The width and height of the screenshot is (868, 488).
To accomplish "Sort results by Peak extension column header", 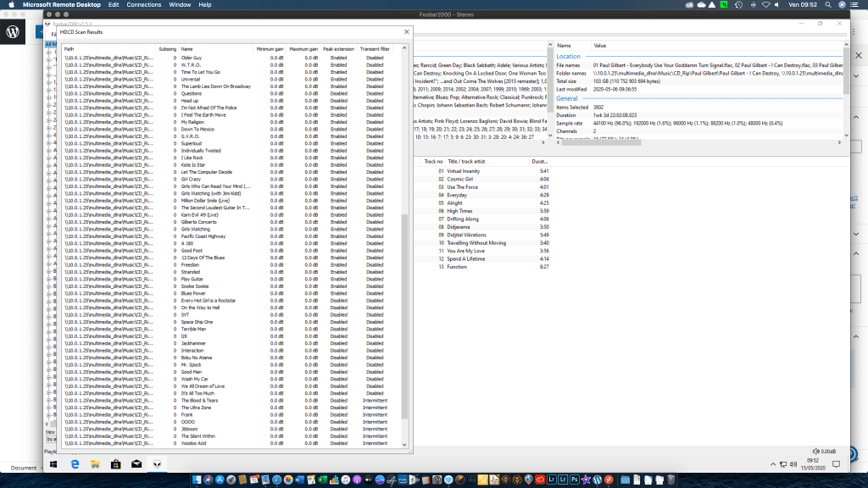I will (338, 49).
